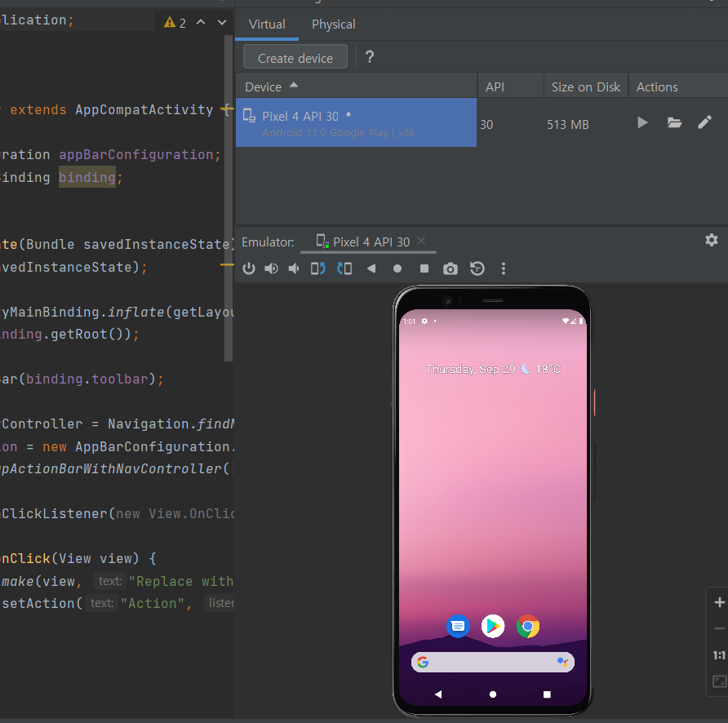Click emulator volume up icon
Image resolution: width=728 pixels, height=723 pixels.
pos(271,268)
